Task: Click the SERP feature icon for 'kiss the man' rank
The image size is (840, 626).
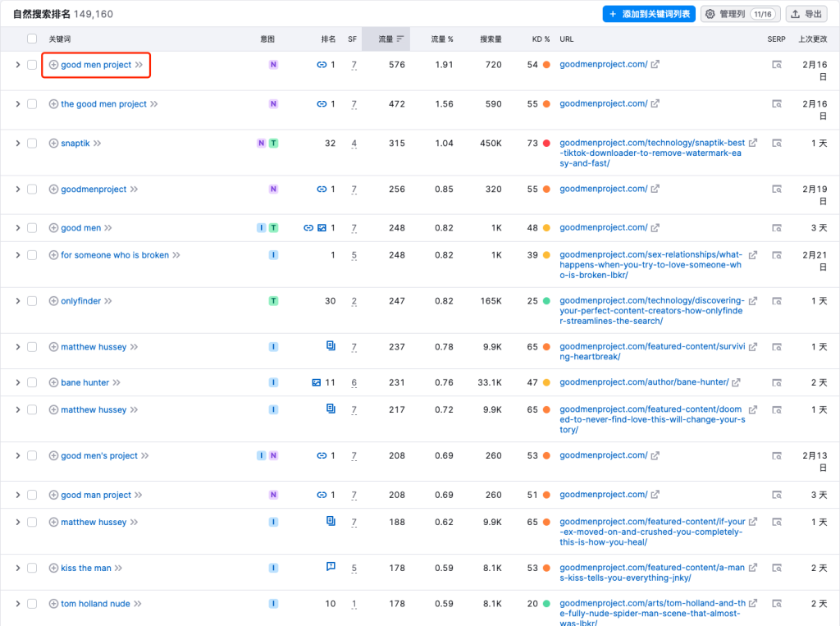Action: pos(331,566)
